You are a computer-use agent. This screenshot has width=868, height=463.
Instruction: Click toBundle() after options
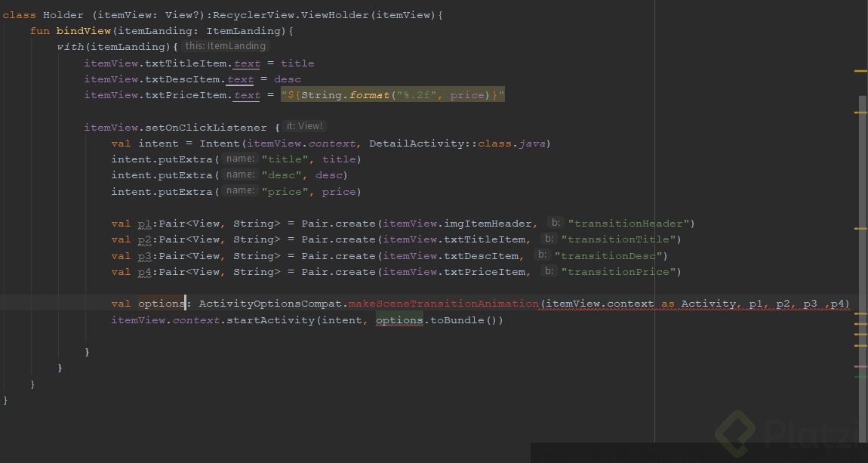pos(464,320)
